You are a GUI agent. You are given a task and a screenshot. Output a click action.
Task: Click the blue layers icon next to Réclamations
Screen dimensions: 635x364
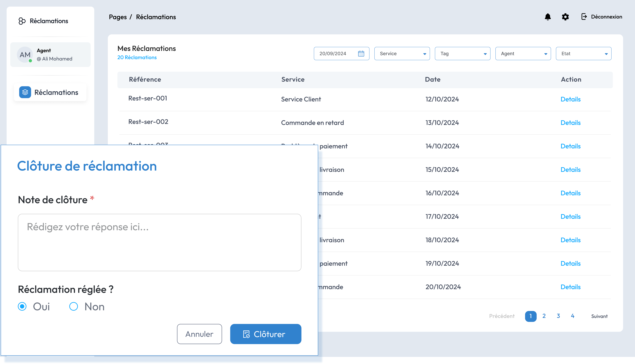(x=25, y=92)
